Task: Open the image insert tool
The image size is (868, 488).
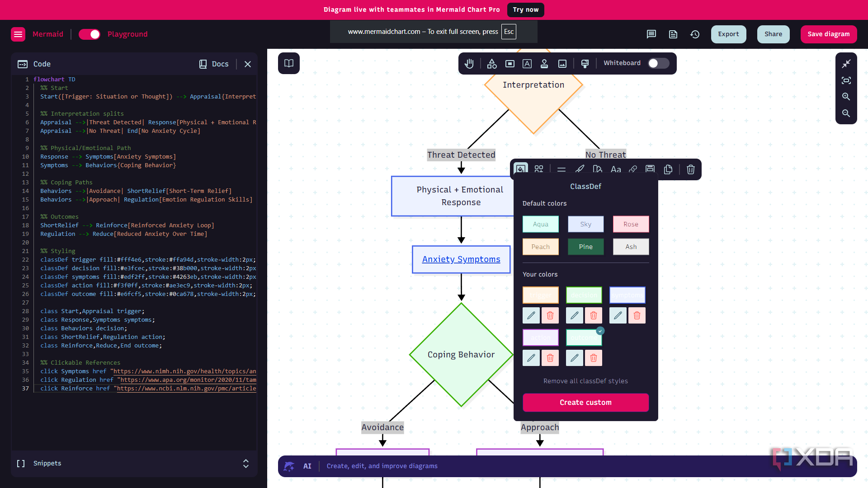Action: pyautogui.click(x=562, y=64)
